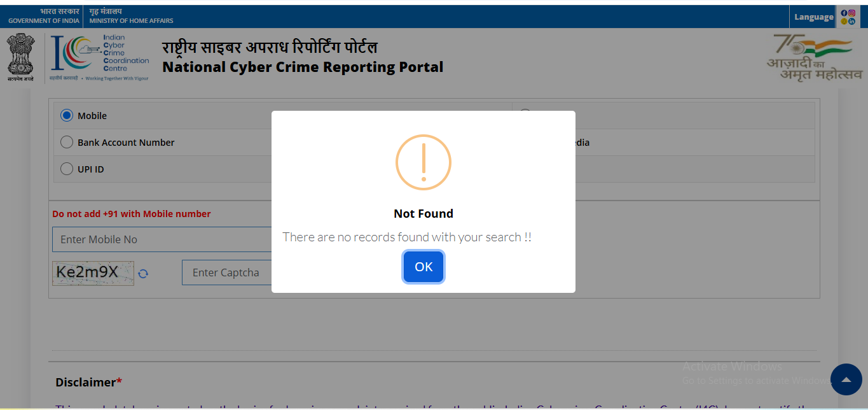Viewport: 868px width, 410px height.
Task: Select the Bank Account Number radio option
Action: (67, 143)
